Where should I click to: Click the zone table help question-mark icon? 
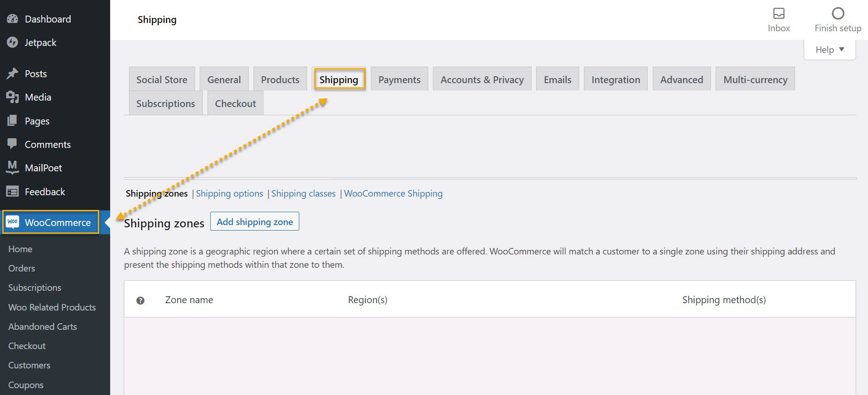pyautogui.click(x=140, y=300)
